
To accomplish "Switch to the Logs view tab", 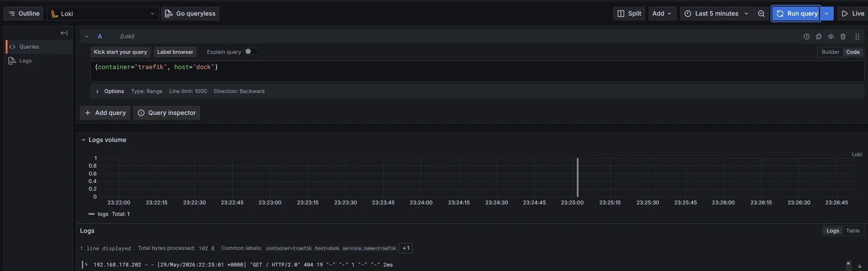I will (x=833, y=231).
